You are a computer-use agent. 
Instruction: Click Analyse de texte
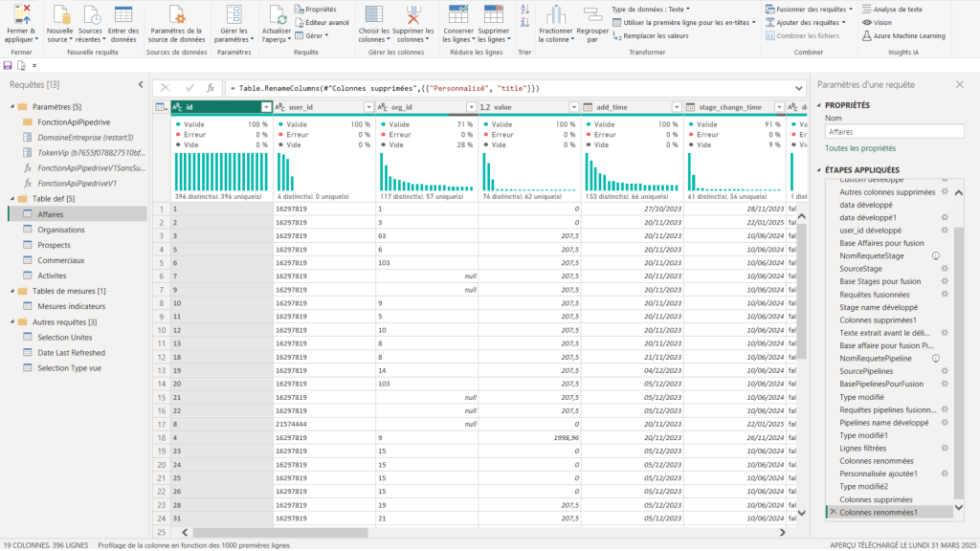pos(892,10)
